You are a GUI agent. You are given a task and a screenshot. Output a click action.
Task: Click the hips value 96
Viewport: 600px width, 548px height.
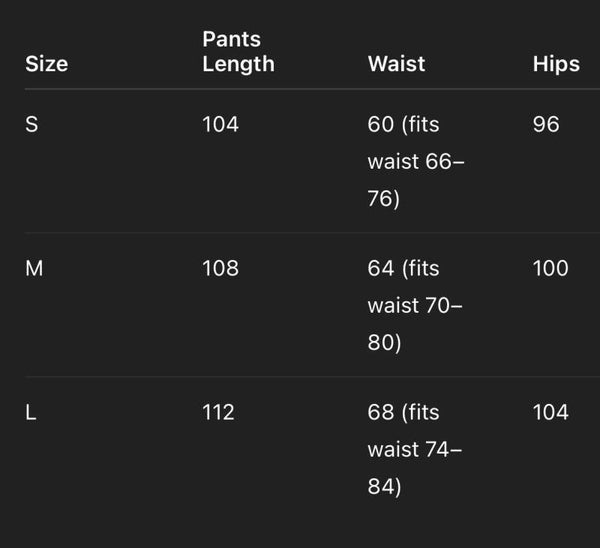point(546,125)
